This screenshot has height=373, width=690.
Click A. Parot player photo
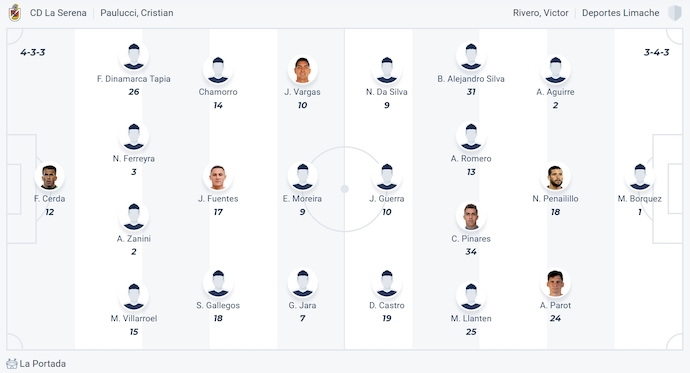pyautogui.click(x=555, y=283)
